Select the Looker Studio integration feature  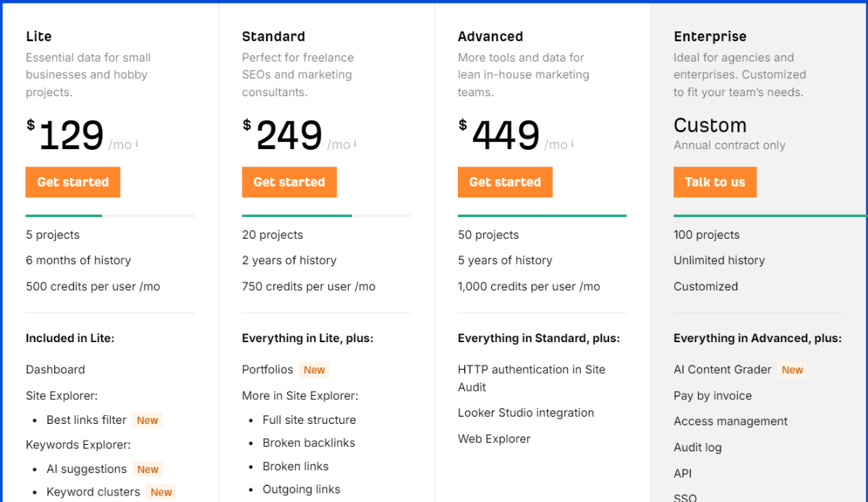(526, 413)
